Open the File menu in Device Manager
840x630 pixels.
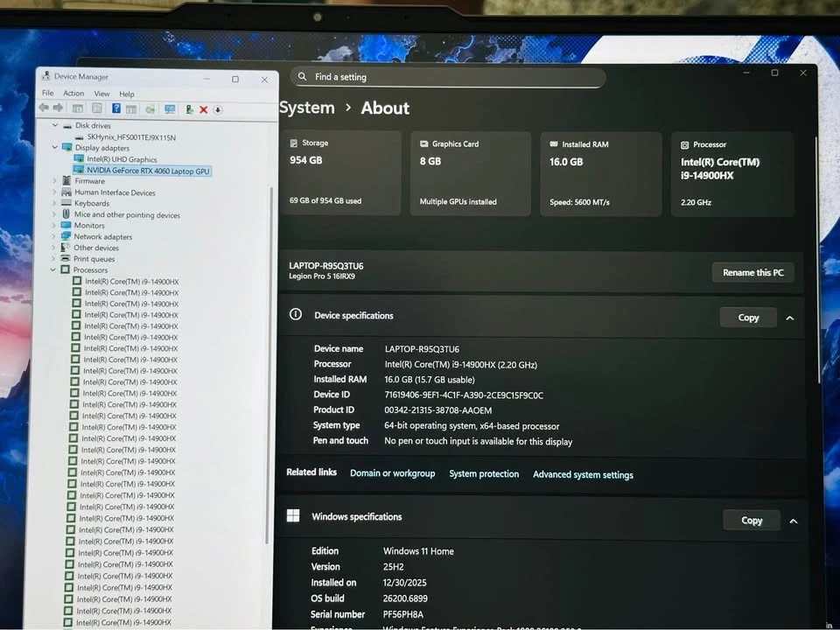pyautogui.click(x=47, y=93)
